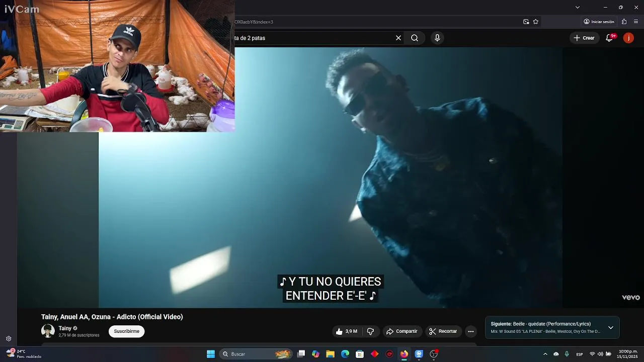The height and width of the screenshot is (362, 644).
Task: Open the Crear menu button
Action: click(x=584, y=38)
